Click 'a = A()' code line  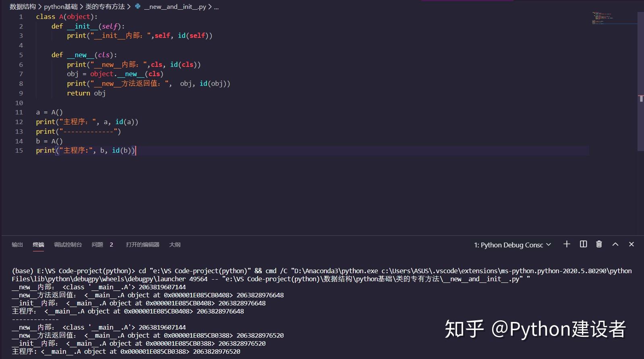(x=49, y=112)
